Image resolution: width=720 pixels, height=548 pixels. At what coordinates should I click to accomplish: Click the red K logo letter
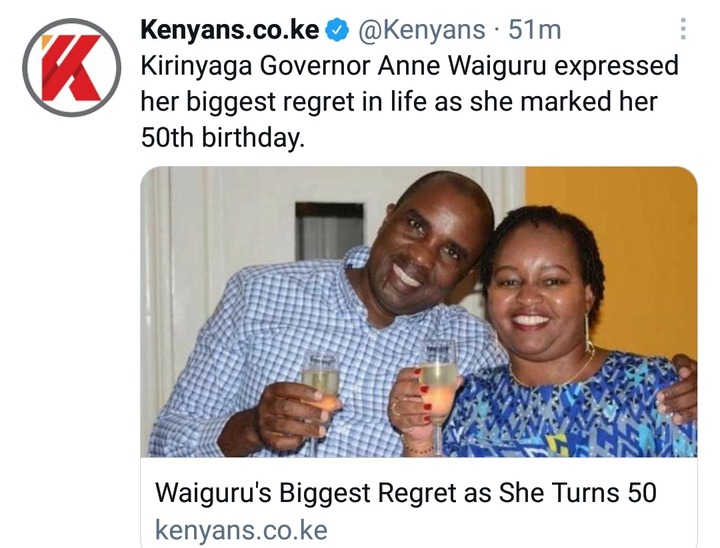click(71, 68)
